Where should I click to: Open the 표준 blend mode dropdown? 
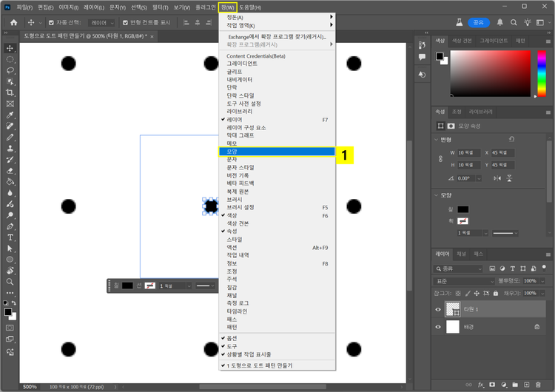[x=464, y=281]
